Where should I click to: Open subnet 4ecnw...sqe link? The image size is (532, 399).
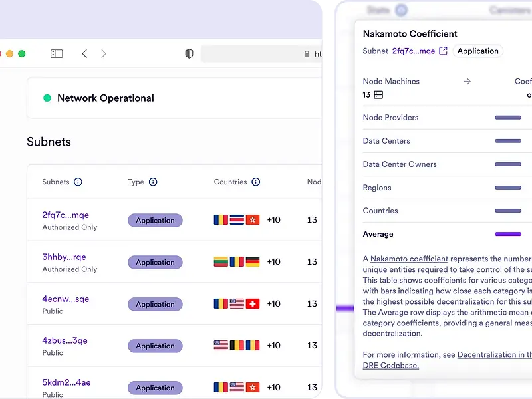[65, 299]
